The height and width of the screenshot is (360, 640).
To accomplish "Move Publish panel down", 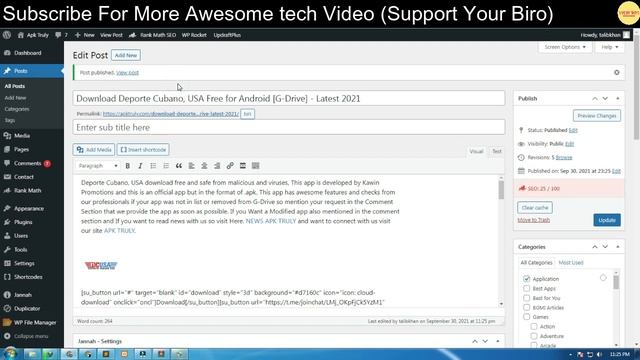I will tap(605, 98).
